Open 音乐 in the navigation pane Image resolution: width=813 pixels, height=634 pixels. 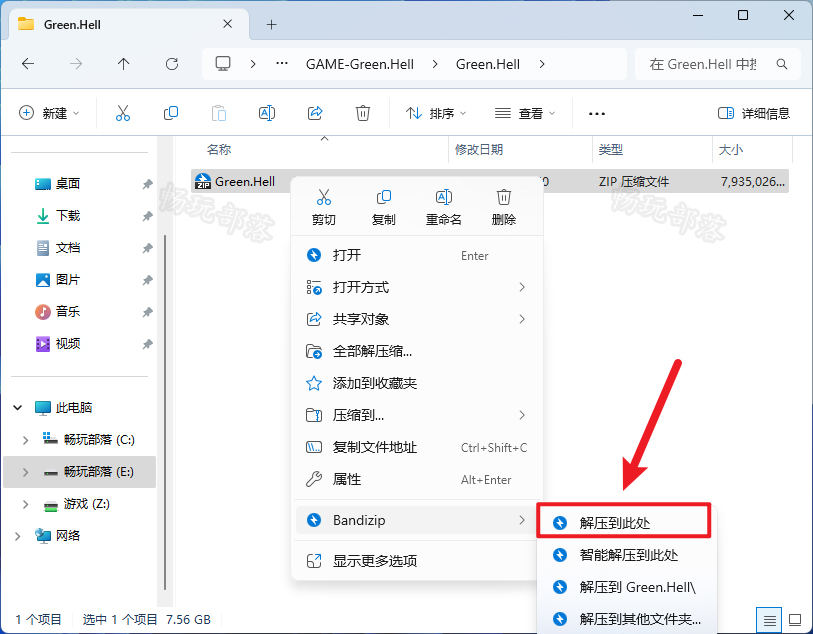68,312
